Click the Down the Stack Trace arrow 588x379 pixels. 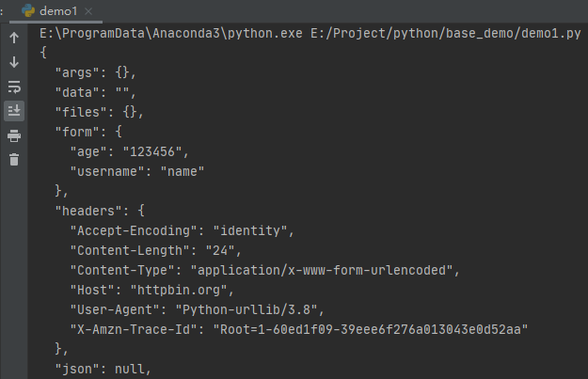(14, 62)
